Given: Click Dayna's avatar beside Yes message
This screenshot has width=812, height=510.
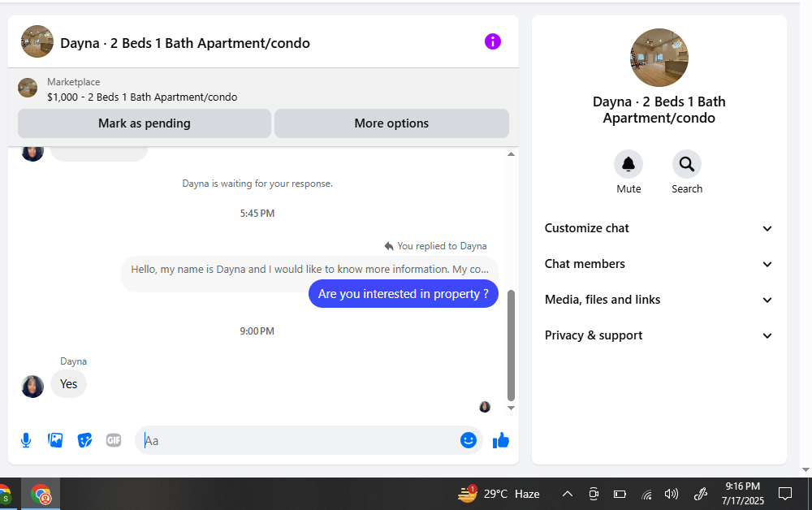Looking at the screenshot, I should [32, 387].
